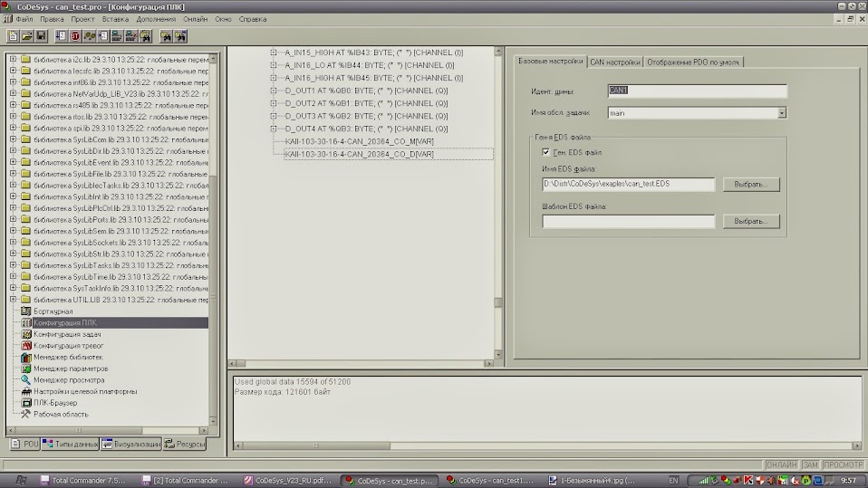Open the Правка menu
Viewport: 868px width, 488px height.
(52, 19)
